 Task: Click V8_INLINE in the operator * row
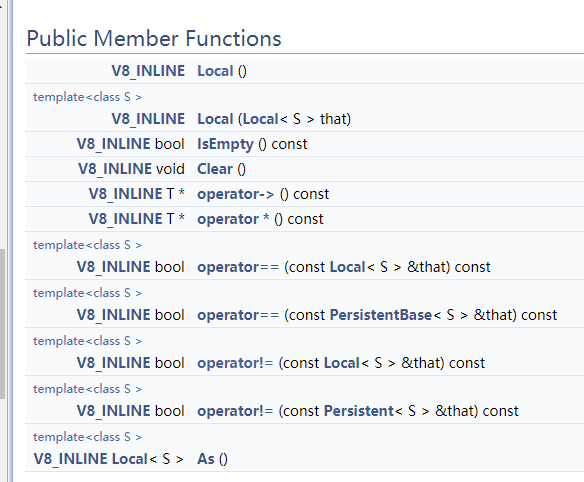(x=126, y=219)
